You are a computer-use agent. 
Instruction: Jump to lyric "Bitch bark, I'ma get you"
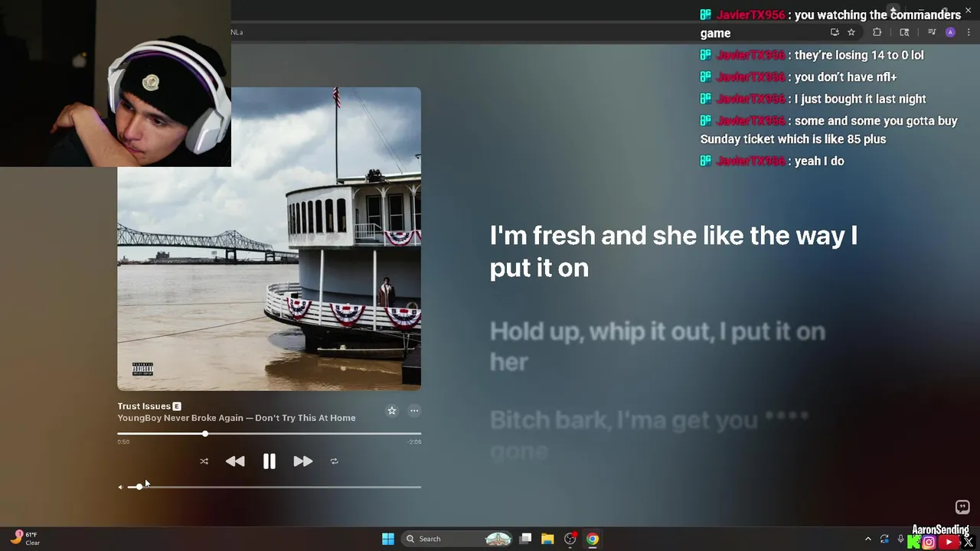point(649,435)
